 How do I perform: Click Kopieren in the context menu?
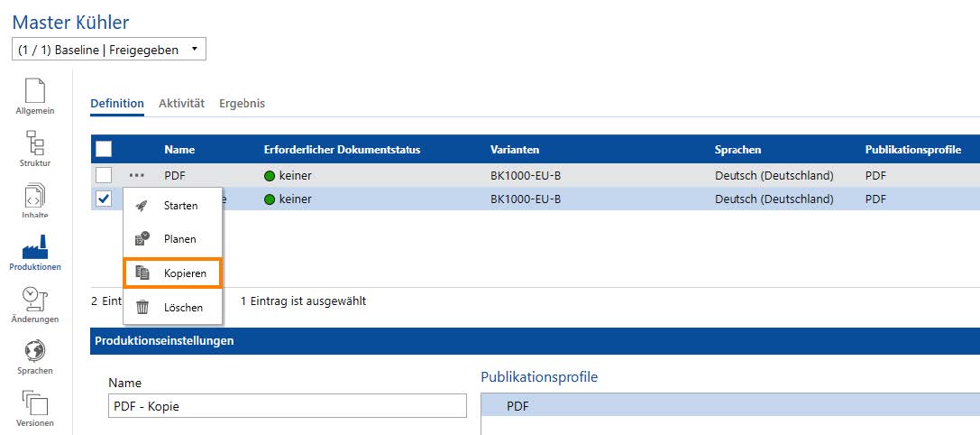(184, 273)
